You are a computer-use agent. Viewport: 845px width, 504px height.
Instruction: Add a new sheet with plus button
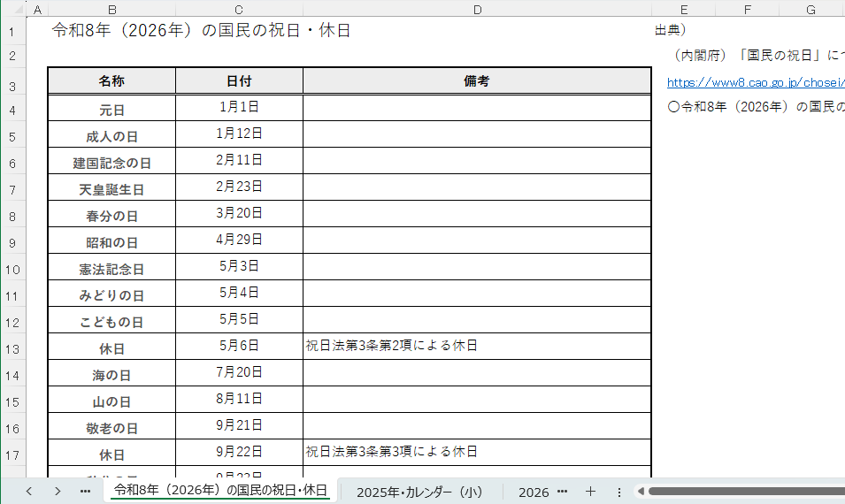point(590,492)
